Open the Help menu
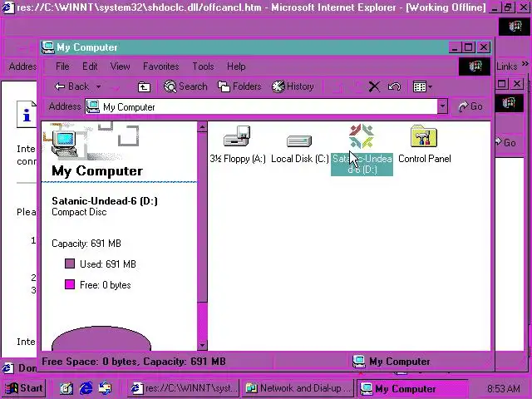 coord(236,66)
